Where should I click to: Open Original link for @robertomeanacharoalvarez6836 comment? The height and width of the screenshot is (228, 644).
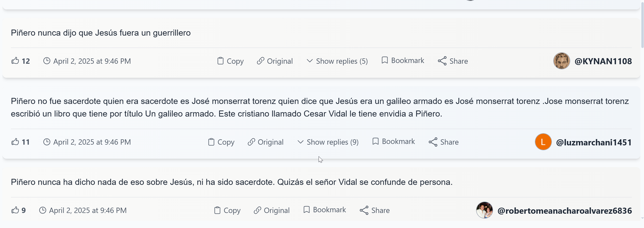(x=271, y=210)
